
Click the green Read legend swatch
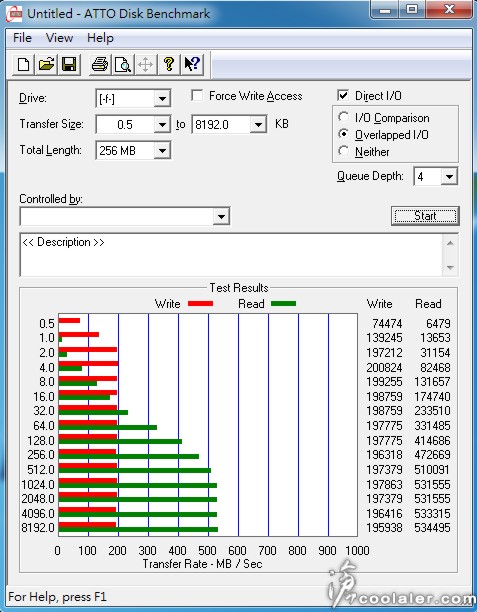click(283, 304)
